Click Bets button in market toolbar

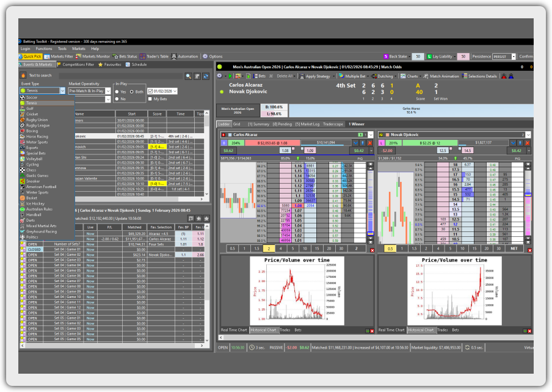click(260, 76)
